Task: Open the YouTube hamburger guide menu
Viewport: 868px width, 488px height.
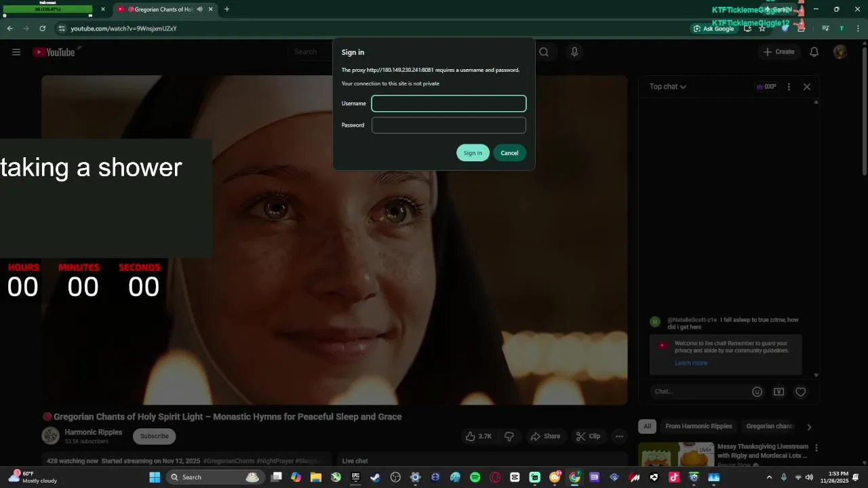Action: 16,52
